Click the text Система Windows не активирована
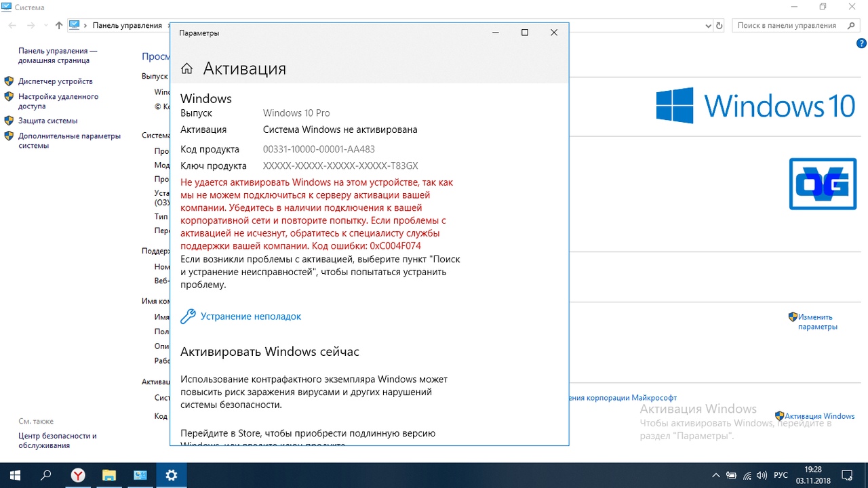 pyautogui.click(x=340, y=129)
